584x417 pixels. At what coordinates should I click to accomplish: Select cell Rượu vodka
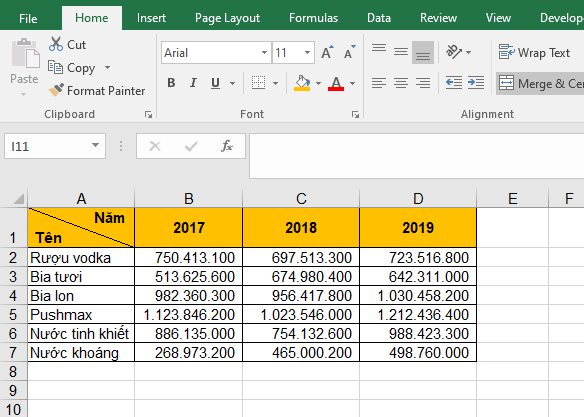tap(81, 257)
